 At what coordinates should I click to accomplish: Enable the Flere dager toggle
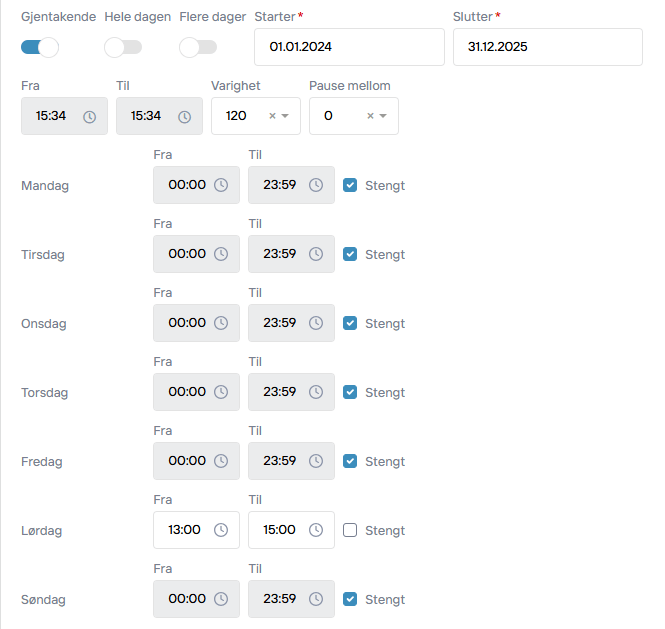(x=198, y=47)
